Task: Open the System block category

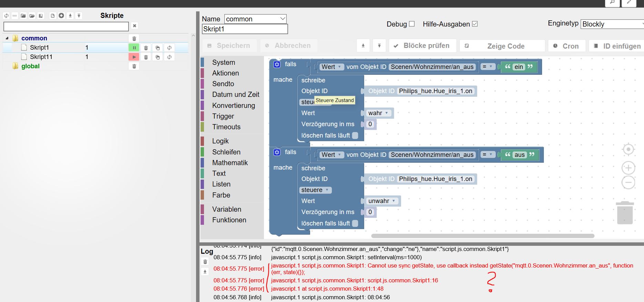Action: tap(224, 62)
